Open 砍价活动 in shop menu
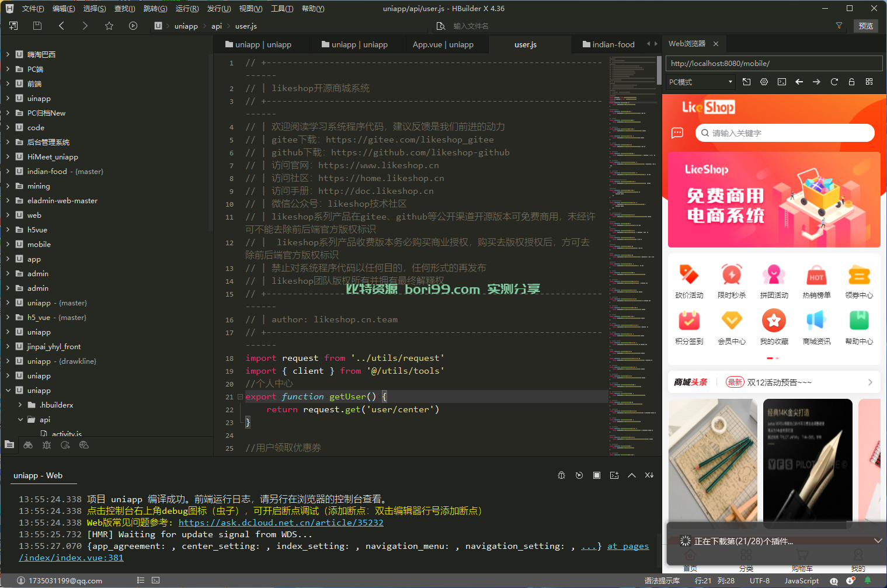This screenshot has height=588, width=887. pos(689,281)
